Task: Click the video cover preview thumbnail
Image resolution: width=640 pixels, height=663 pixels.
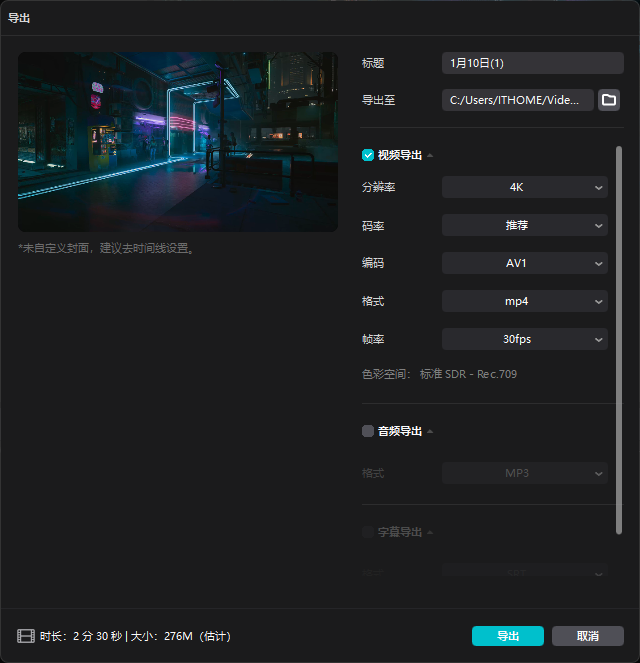Action: tap(178, 142)
